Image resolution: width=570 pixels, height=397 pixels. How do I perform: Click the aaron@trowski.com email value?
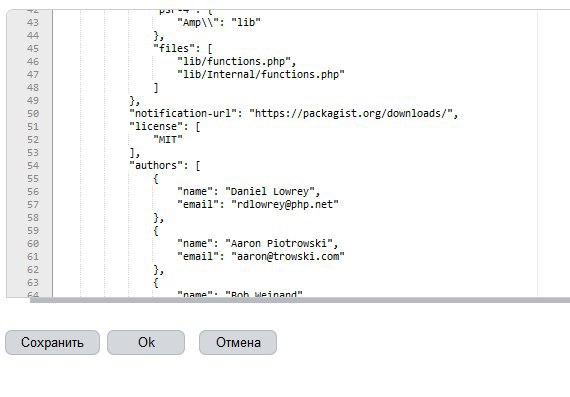(x=288, y=257)
